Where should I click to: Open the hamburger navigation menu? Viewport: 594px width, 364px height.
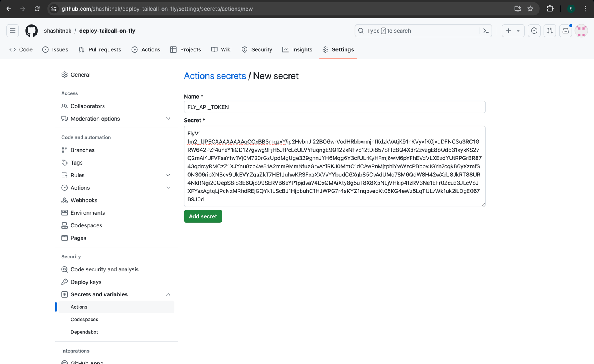pos(13,31)
